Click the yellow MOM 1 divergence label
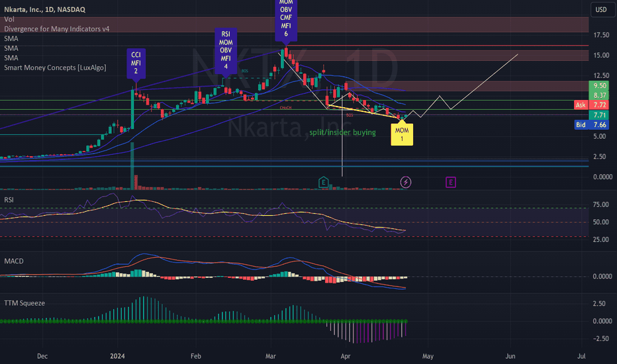This screenshot has width=617, height=364. point(402,134)
